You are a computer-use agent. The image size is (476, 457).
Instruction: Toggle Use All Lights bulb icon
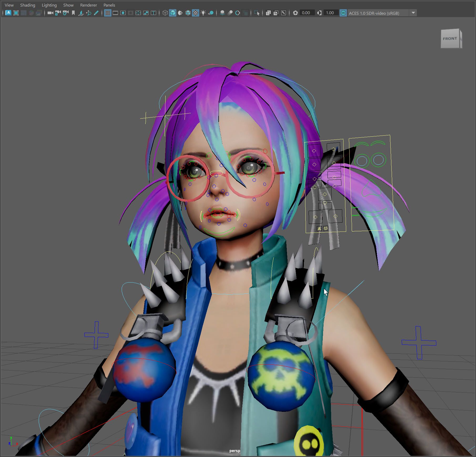[x=203, y=13]
